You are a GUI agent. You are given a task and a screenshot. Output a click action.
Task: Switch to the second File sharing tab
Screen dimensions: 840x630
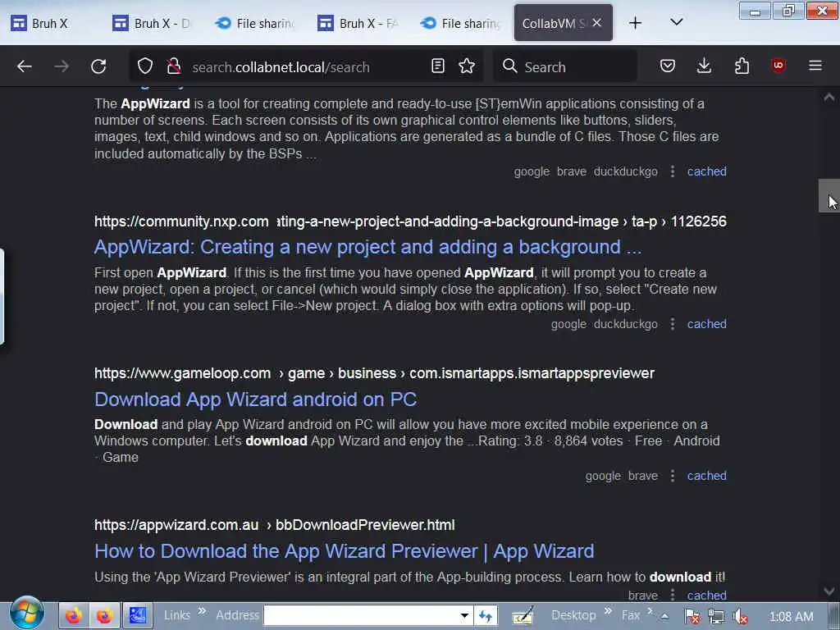459,23
